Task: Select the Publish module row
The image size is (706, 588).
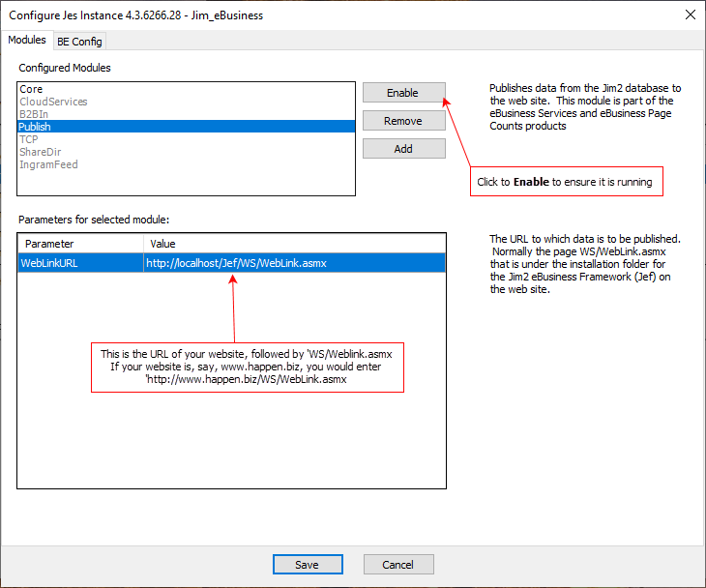Action: tap(186, 127)
